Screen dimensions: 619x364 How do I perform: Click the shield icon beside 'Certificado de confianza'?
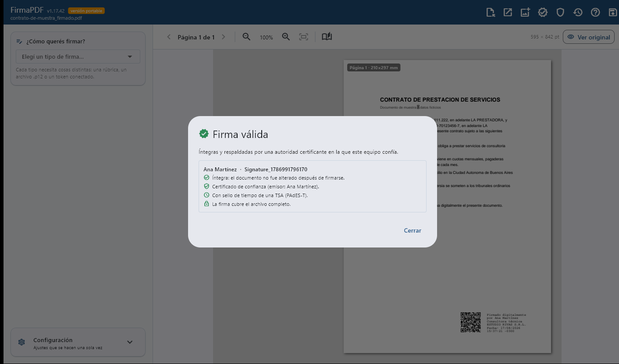[x=206, y=187]
